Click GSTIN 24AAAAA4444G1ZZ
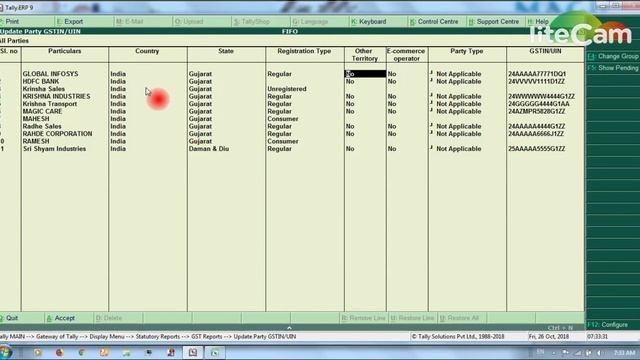This screenshot has width=640, height=360. [x=537, y=126]
